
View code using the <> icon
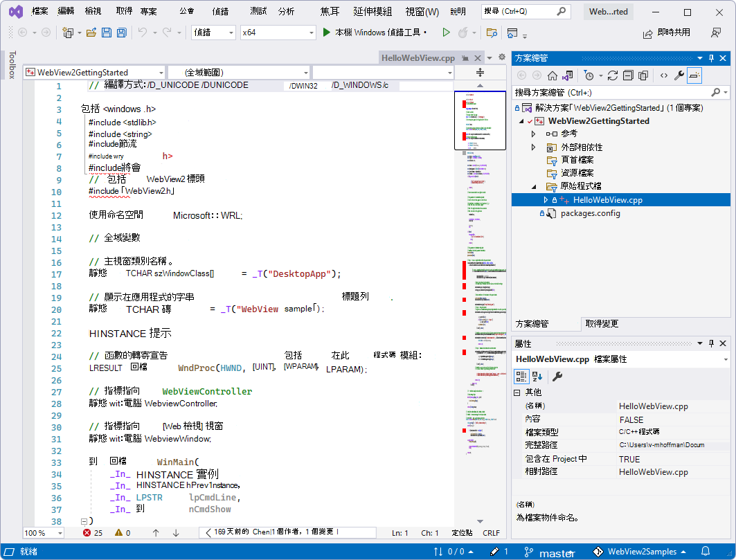(663, 75)
